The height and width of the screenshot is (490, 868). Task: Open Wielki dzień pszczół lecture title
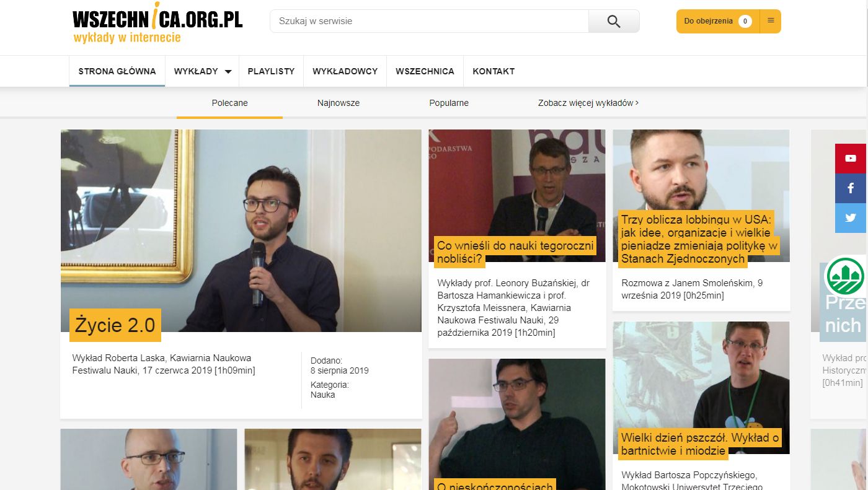tap(699, 444)
